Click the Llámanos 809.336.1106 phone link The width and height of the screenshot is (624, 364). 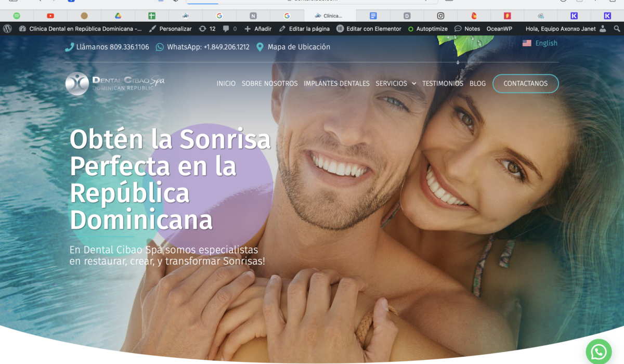[107, 47]
